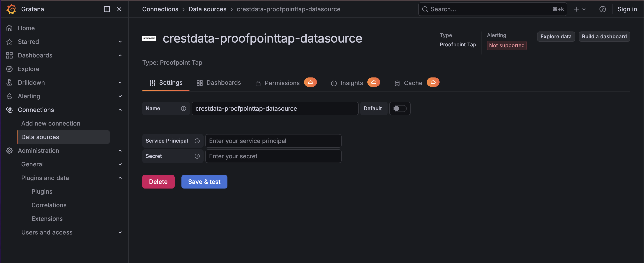The height and width of the screenshot is (263, 644).
Task: Open the help question mark icon
Action: [602, 9]
